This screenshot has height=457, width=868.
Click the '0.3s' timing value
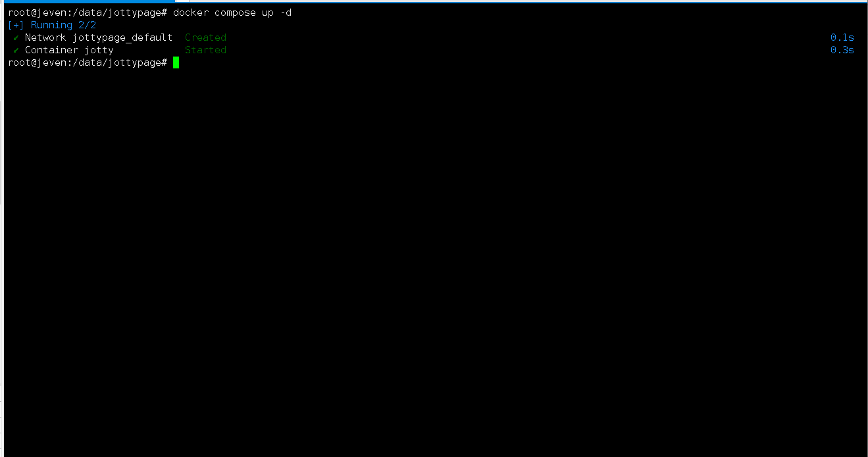pyautogui.click(x=842, y=50)
